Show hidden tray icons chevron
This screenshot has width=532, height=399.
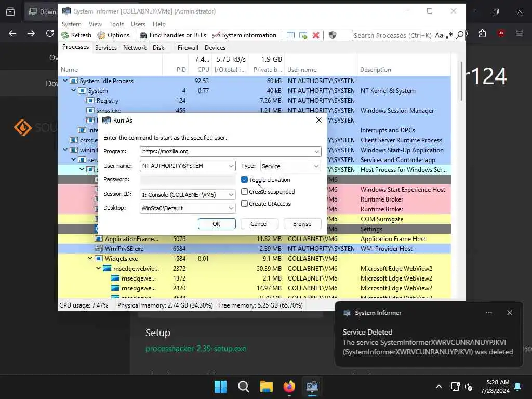click(x=438, y=387)
